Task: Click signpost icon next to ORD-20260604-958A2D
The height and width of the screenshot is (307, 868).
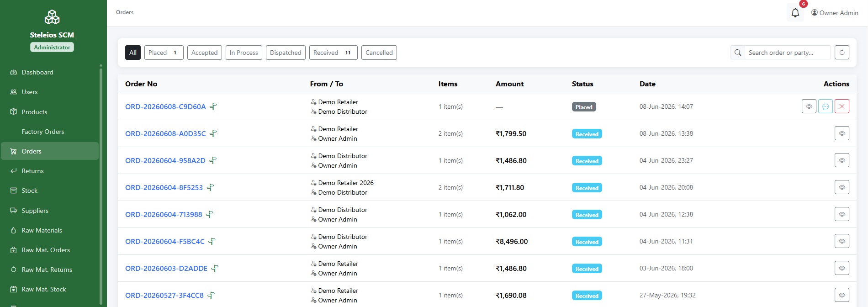Action: [x=213, y=160]
